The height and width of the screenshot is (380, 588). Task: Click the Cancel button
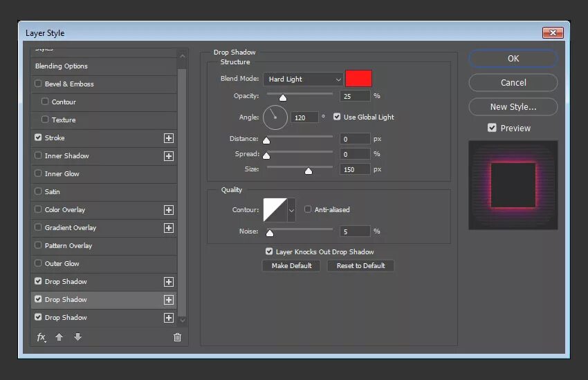pos(513,82)
